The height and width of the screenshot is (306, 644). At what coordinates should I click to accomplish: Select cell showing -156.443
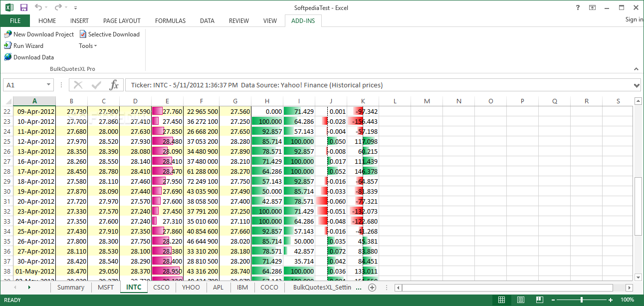click(x=363, y=121)
